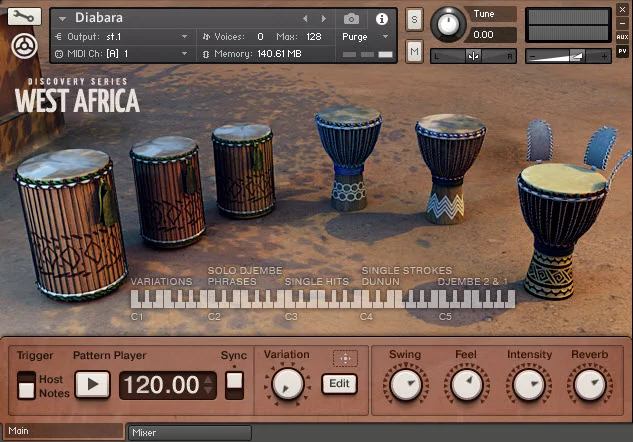Screen dimensions: 633x442
Task: Open the Output st.1 dropdown
Action: [x=184, y=37]
